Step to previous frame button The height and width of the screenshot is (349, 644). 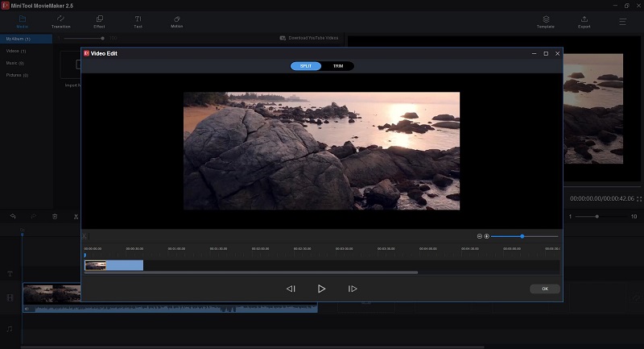click(x=291, y=289)
